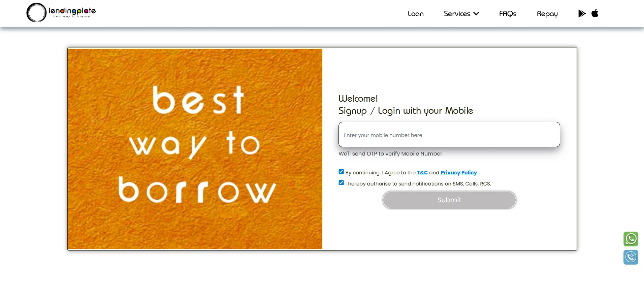
Task: Focus the mobile number input field
Action: click(x=449, y=135)
